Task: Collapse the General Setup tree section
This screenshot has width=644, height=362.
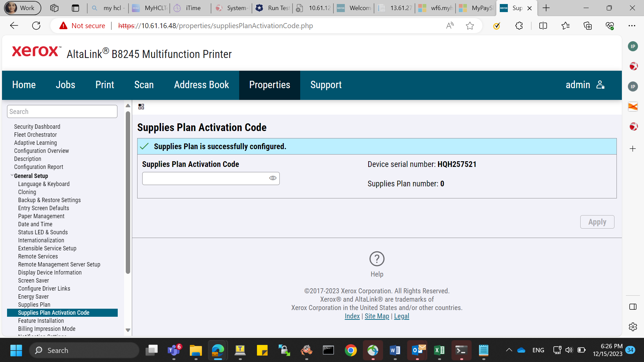Action: (12, 175)
